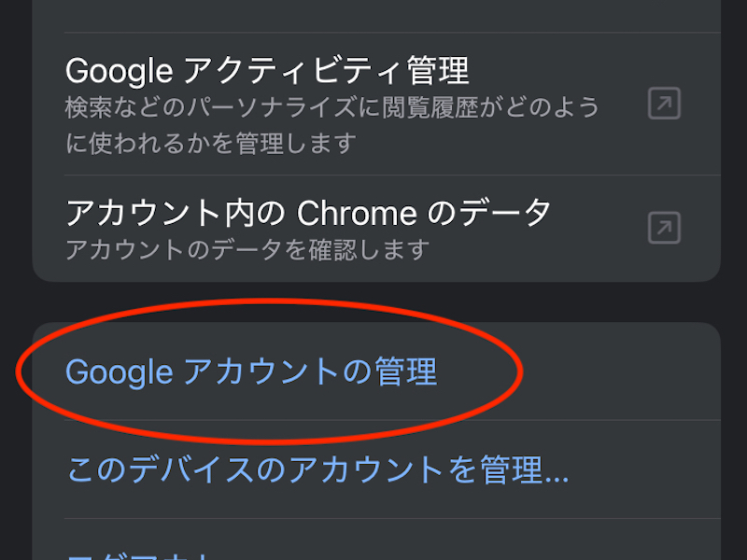Click the Google アカウントの管理 link

point(251,372)
